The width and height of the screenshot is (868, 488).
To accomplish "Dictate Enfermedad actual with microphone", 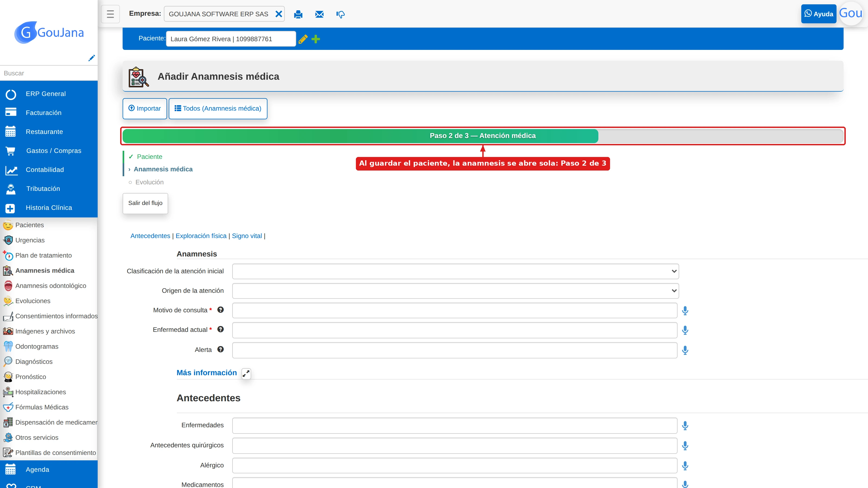I will 685,330.
